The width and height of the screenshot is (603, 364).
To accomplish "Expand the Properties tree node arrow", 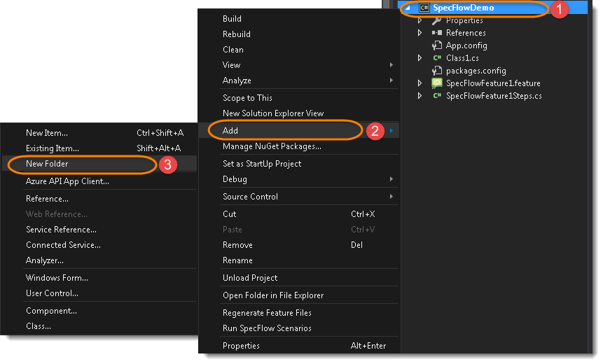I will pos(420,20).
